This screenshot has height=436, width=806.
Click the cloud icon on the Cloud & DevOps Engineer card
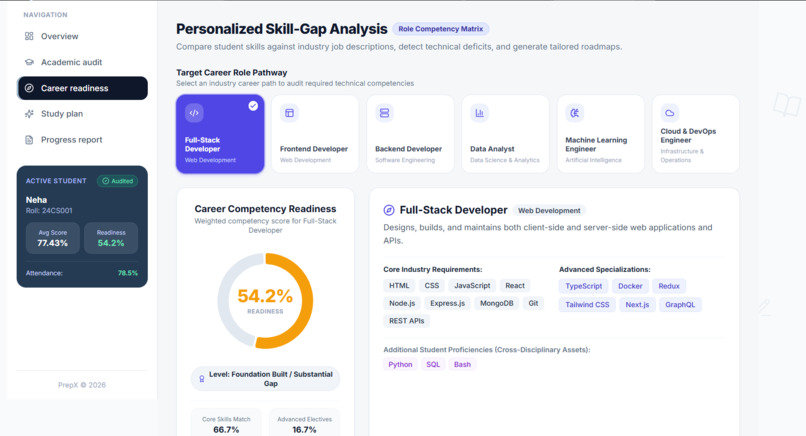[x=670, y=113]
